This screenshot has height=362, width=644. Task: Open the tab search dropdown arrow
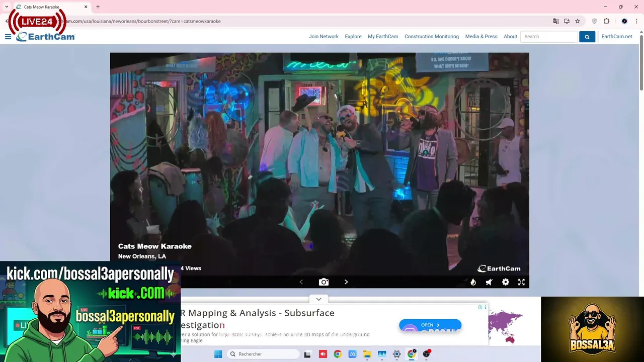(7, 7)
